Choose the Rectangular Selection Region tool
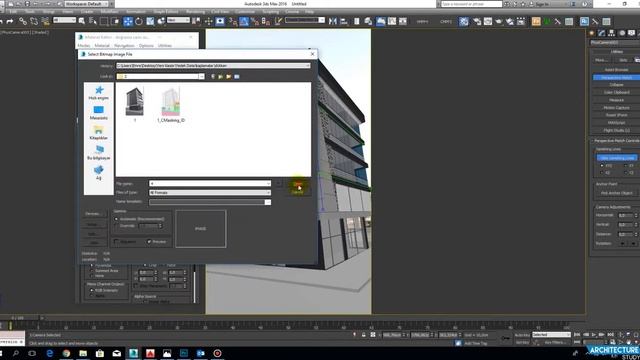This screenshot has height=360, width=640. click(x=104, y=21)
